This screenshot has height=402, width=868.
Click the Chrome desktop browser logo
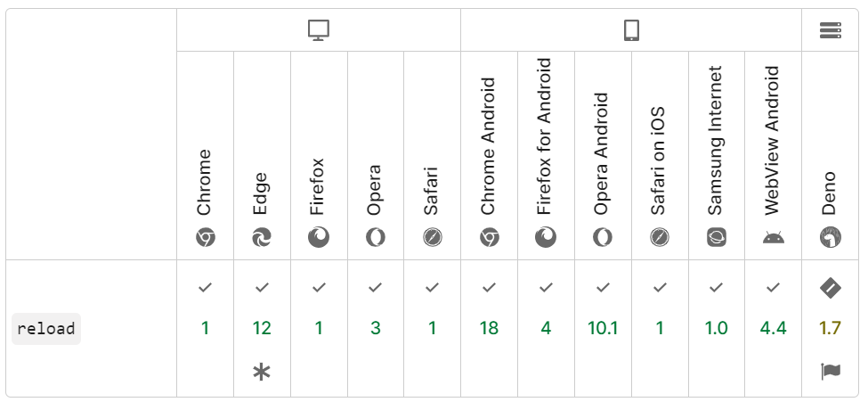pyautogui.click(x=205, y=238)
